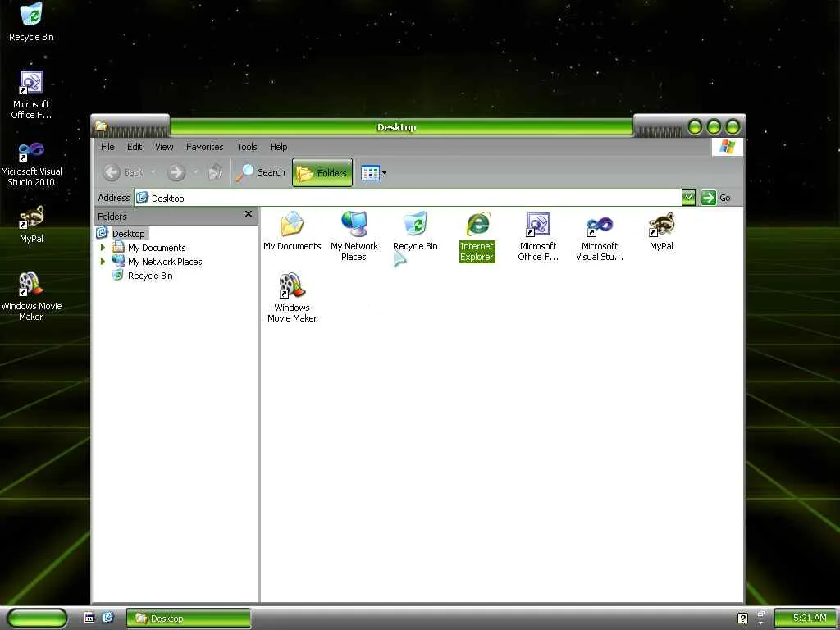The image size is (840, 630).
Task: Click the Desktop taskbar button
Action: click(x=188, y=619)
